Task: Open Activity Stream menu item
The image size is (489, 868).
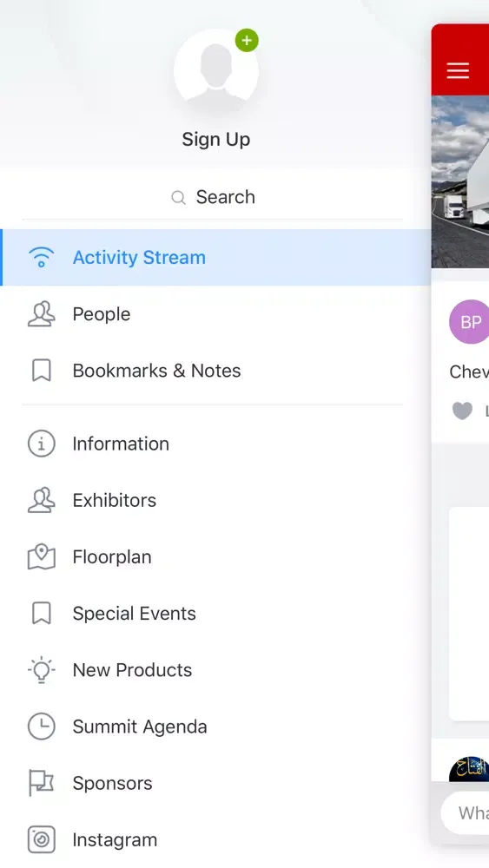Action: coord(215,258)
